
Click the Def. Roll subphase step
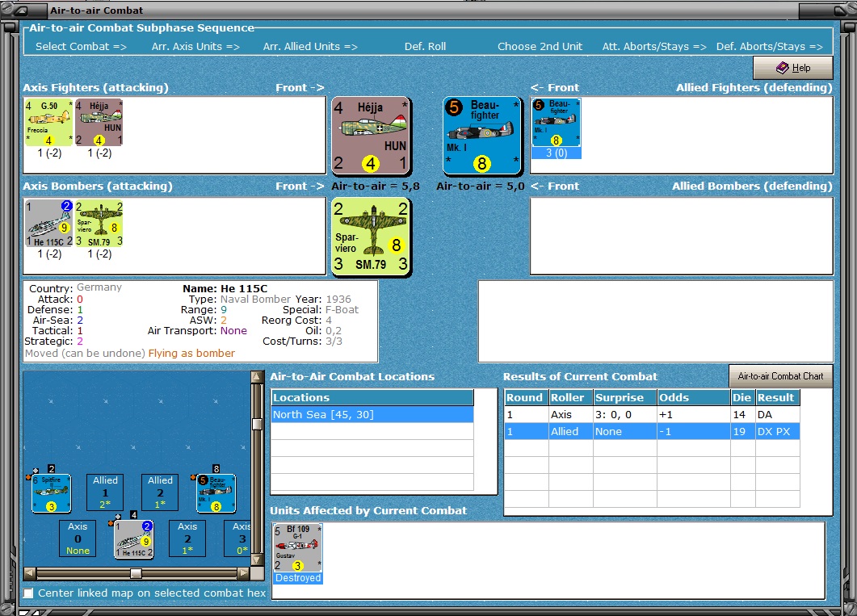click(425, 46)
